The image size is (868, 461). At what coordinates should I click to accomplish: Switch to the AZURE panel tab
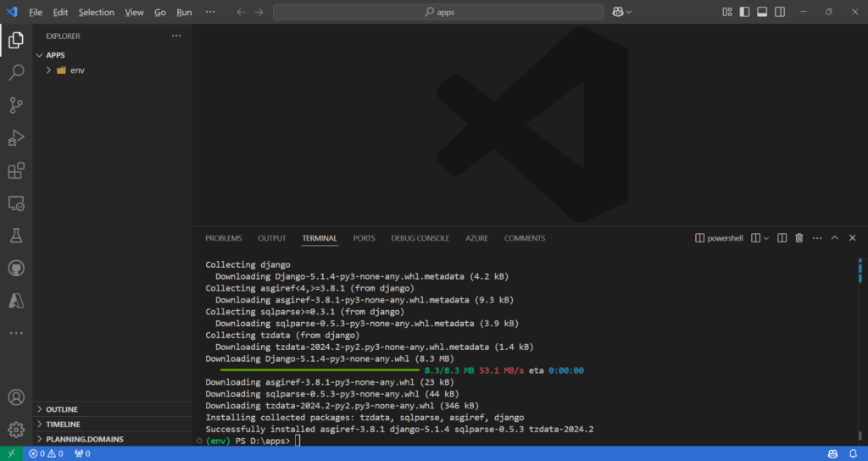[x=476, y=238]
